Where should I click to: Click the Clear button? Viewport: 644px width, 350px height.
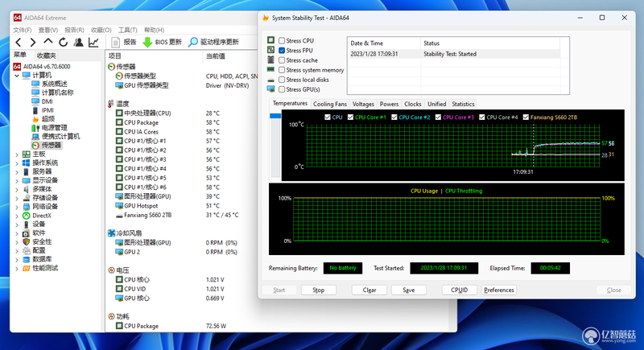369,290
